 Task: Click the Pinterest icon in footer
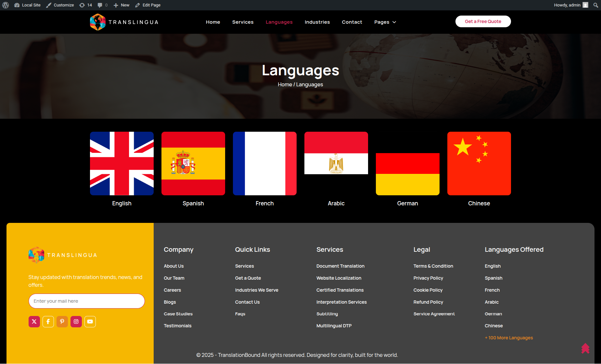tap(62, 322)
